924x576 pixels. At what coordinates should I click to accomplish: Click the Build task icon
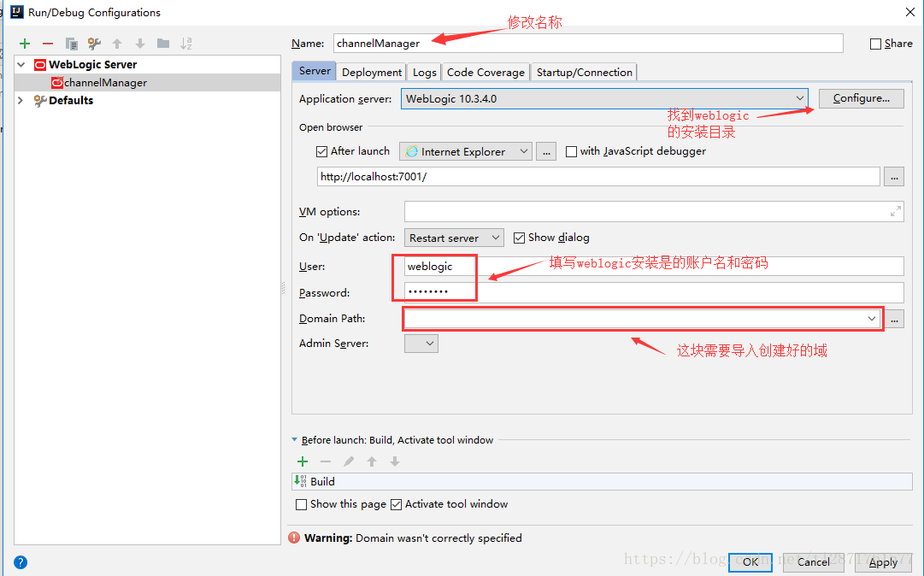pyautogui.click(x=301, y=481)
